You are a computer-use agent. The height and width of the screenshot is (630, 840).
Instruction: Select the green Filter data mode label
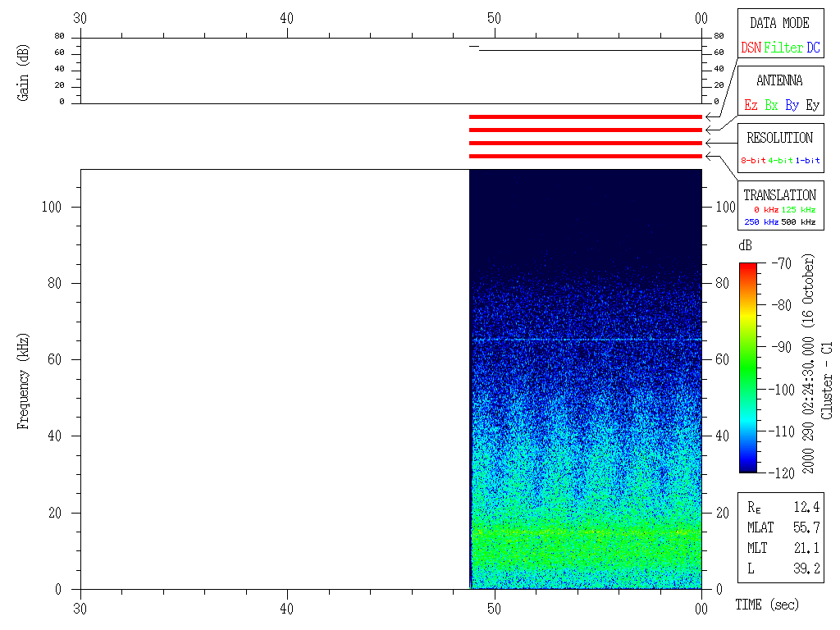783,48
